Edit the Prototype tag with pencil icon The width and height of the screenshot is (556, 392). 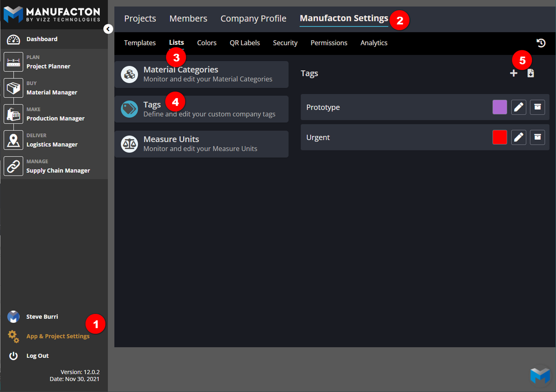(518, 107)
